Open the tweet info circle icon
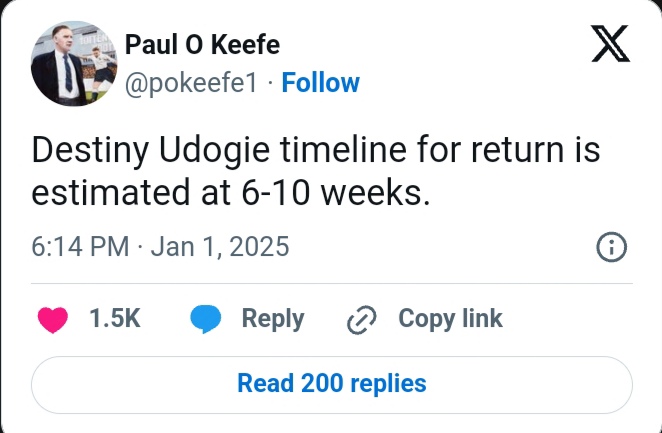This screenshot has height=433, width=662. (x=610, y=247)
